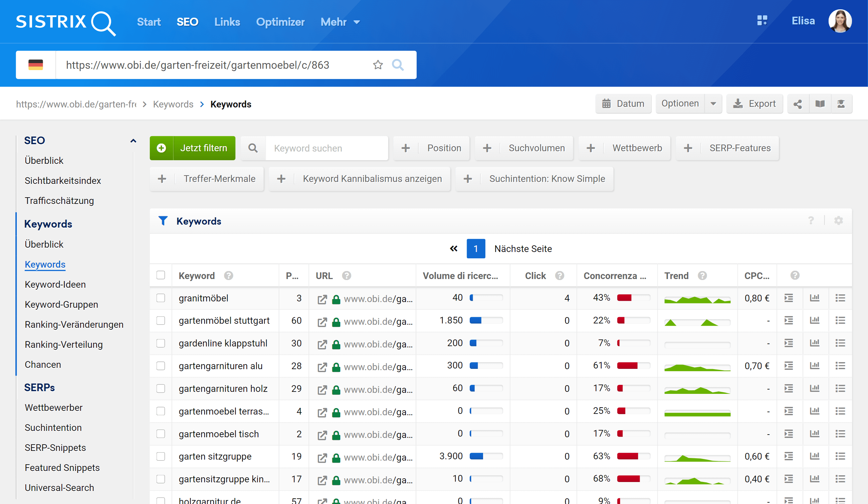Open the external link icon for granitmöbel
This screenshot has width=868, height=504.
coord(322,299)
